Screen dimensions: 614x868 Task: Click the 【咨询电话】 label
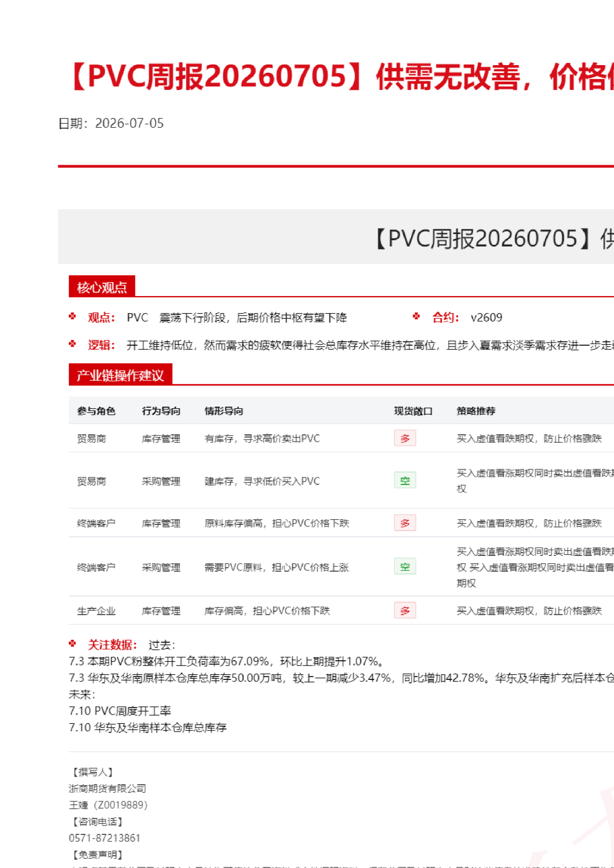point(98,822)
